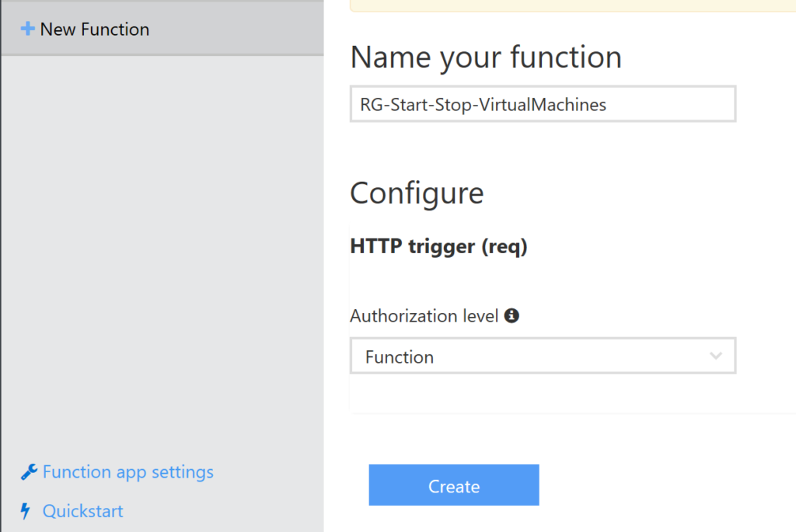Click the yellow notification banner at the top
Viewport: 796px width, 532px height.
pyautogui.click(x=572, y=5)
